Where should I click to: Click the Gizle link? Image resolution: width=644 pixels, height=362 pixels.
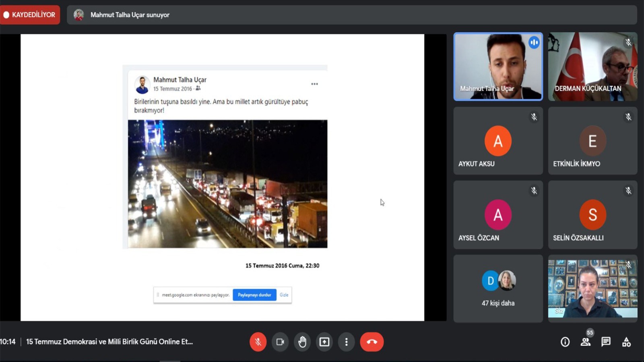[284, 295]
